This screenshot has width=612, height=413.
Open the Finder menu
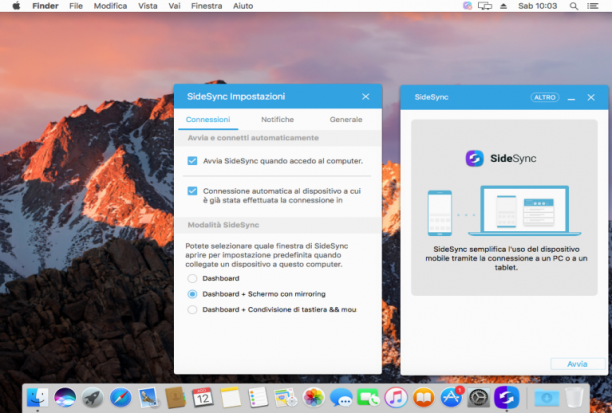[x=45, y=6]
